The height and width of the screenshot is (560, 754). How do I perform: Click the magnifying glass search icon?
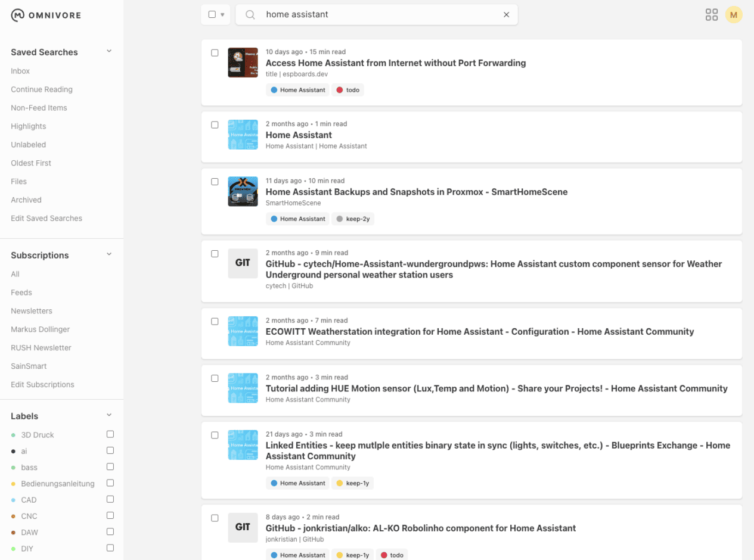pyautogui.click(x=250, y=15)
